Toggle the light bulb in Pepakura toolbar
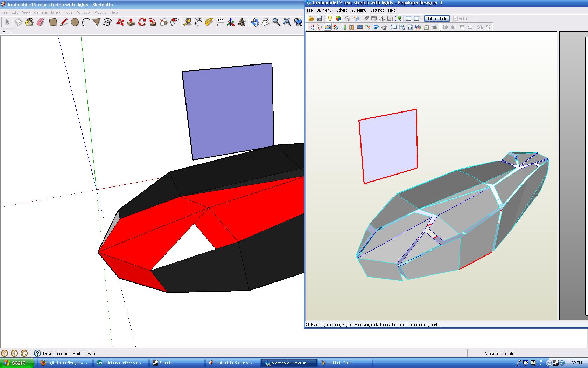Screen dimensions: 588x368 [330, 19]
